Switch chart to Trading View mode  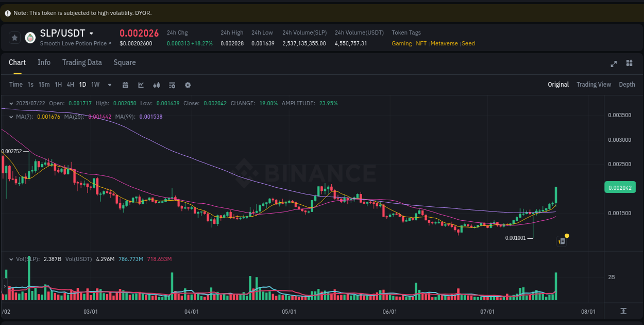coord(594,84)
